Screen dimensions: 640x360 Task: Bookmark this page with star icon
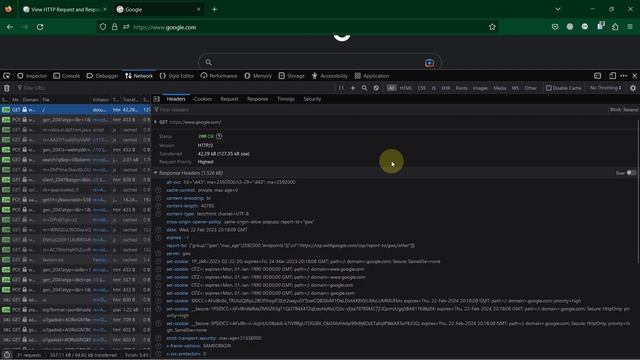click(x=492, y=27)
